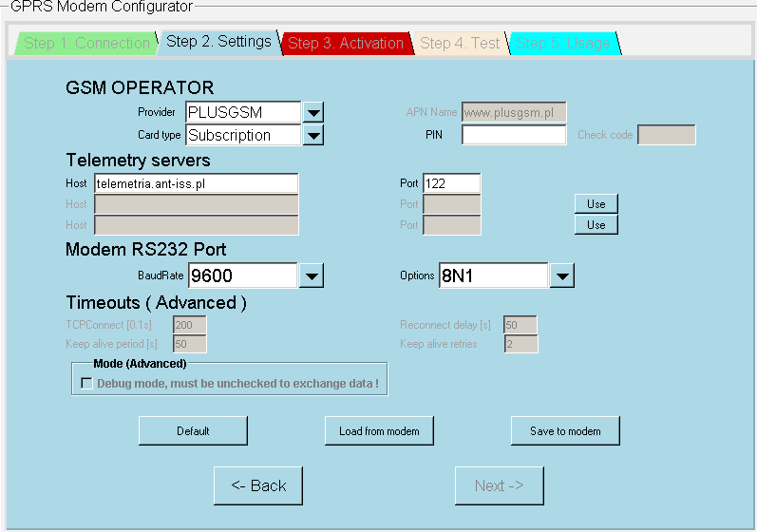Click the 9600 baud rate combo box
The width and height of the screenshot is (757, 532).
242,275
